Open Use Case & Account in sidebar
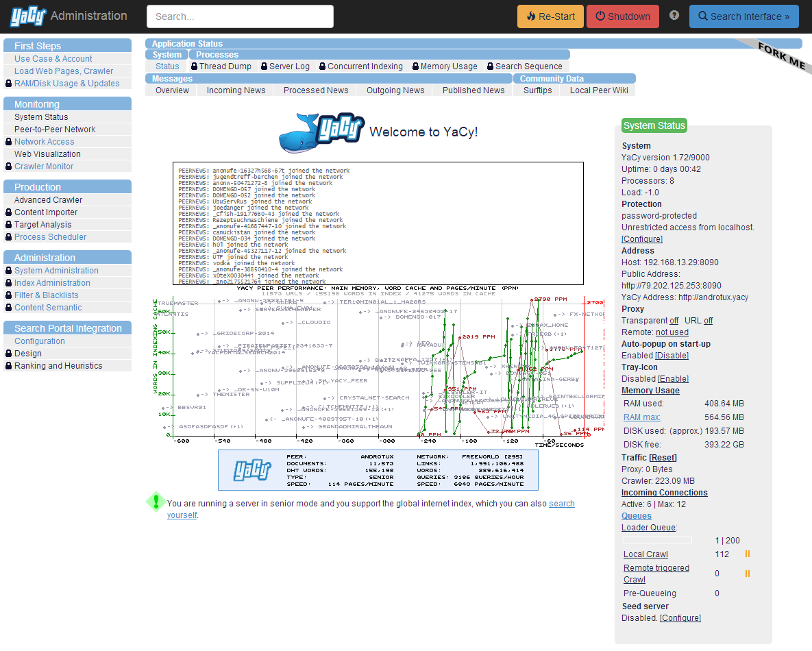 point(53,59)
